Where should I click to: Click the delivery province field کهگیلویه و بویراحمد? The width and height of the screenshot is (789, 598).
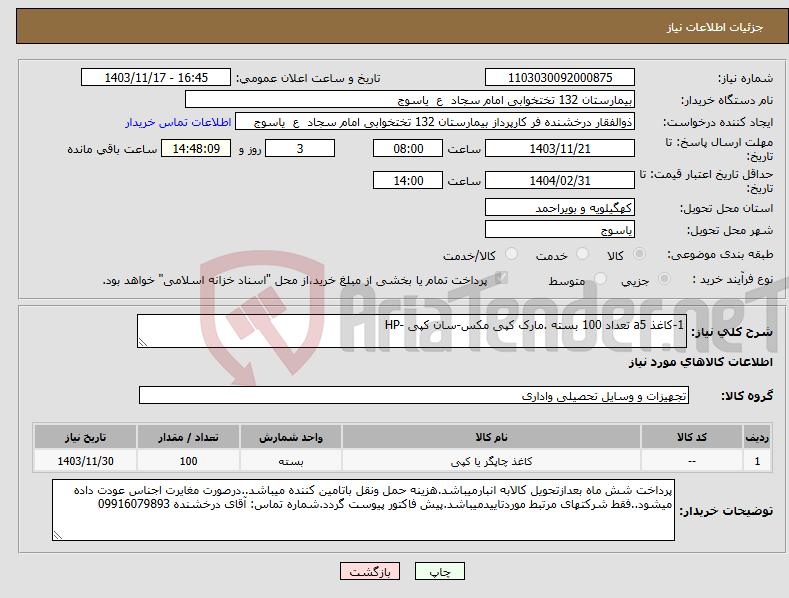pyautogui.click(x=560, y=207)
